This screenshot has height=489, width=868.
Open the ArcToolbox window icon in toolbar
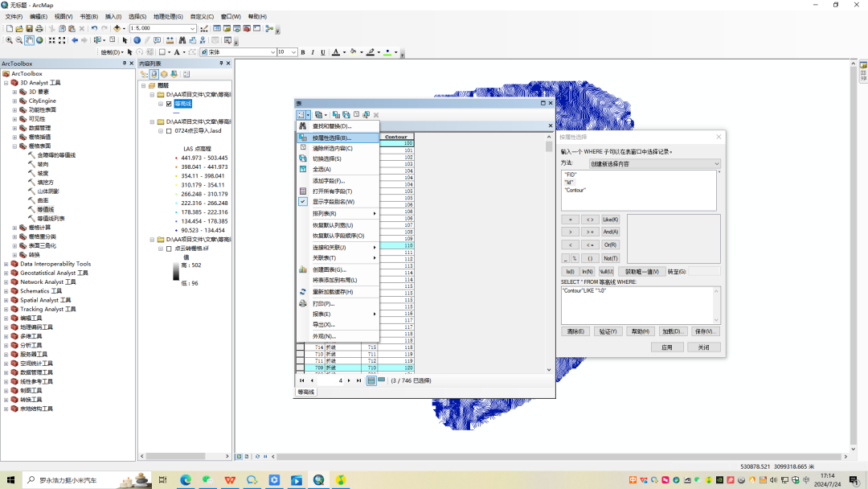click(247, 28)
